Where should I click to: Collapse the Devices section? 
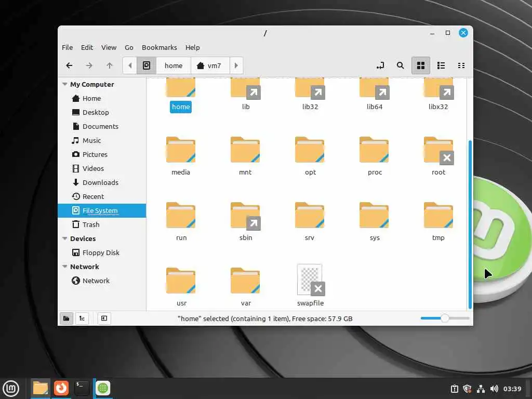tap(65, 238)
